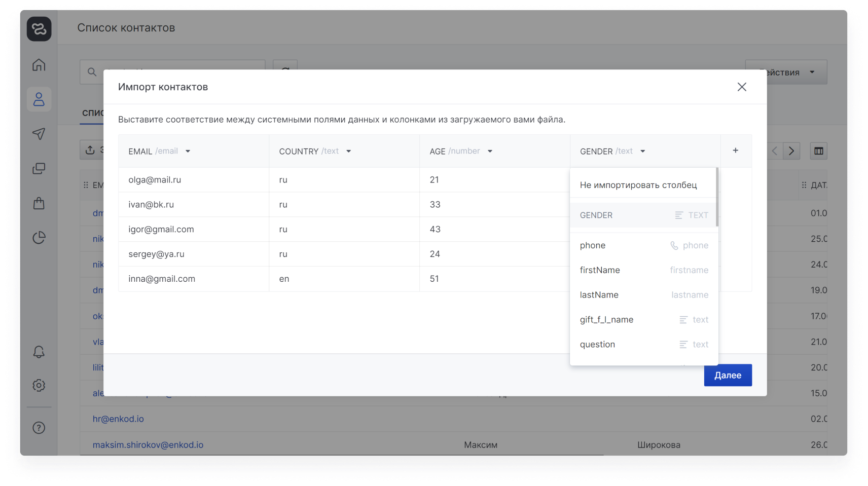Go to previous page with left chevron
Image resolution: width=868 pixels, height=486 pixels.
(x=774, y=151)
